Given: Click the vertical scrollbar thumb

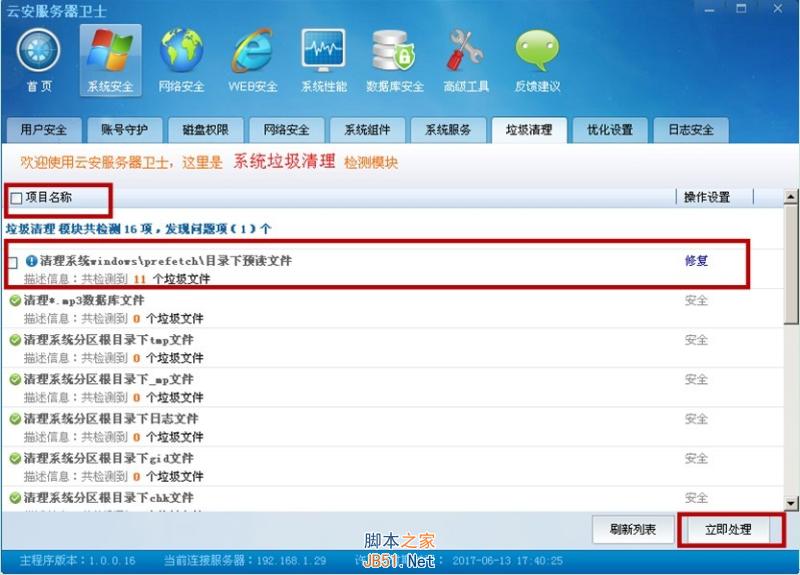Looking at the screenshot, I should (x=791, y=264).
